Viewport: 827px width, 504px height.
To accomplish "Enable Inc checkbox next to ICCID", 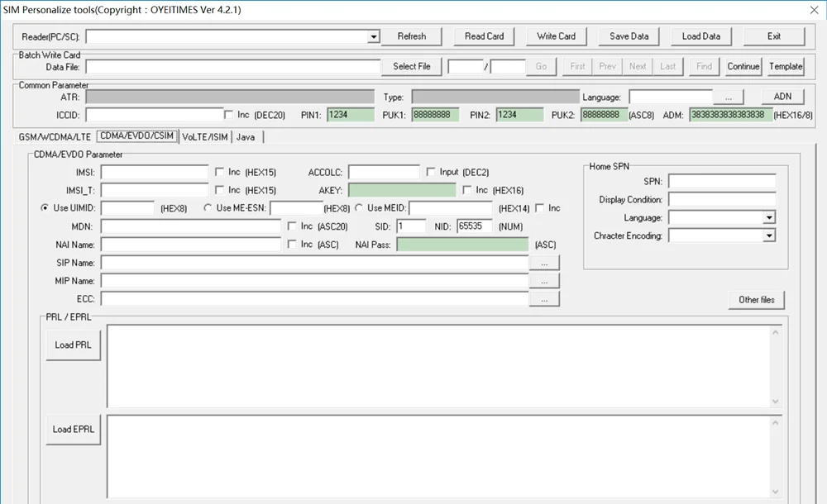I will click(x=229, y=115).
